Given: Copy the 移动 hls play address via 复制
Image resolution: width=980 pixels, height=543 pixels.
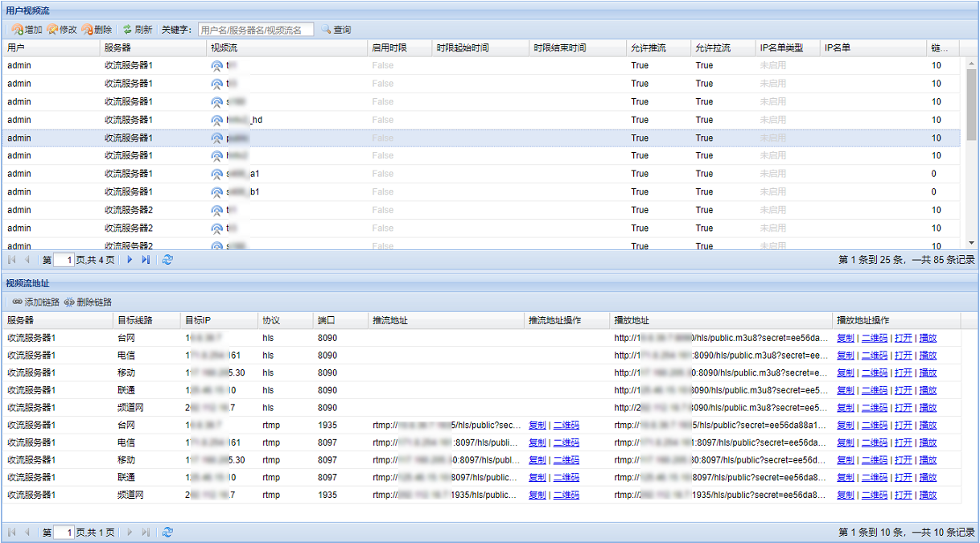Looking at the screenshot, I should (x=846, y=372).
